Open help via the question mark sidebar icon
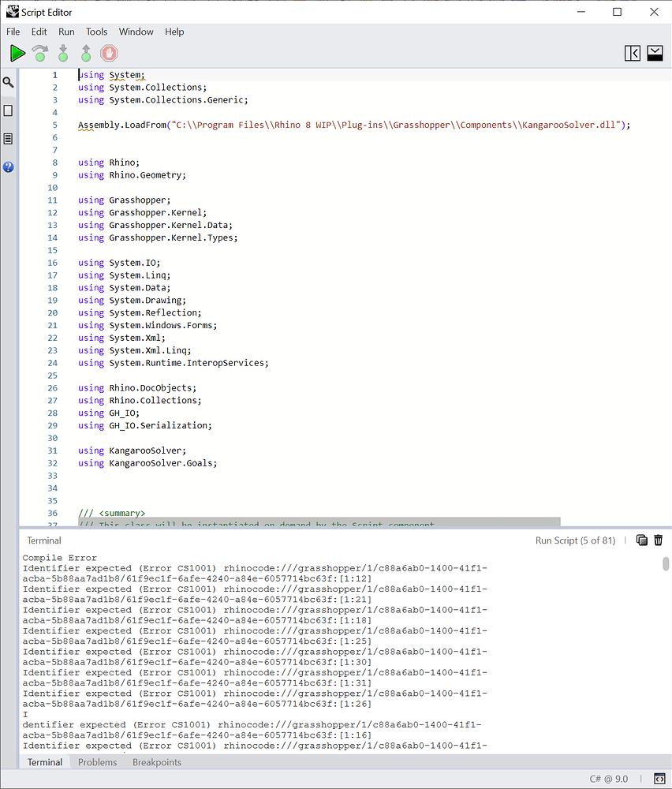Viewport: 672px width, 789px height. [x=9, y=166]
